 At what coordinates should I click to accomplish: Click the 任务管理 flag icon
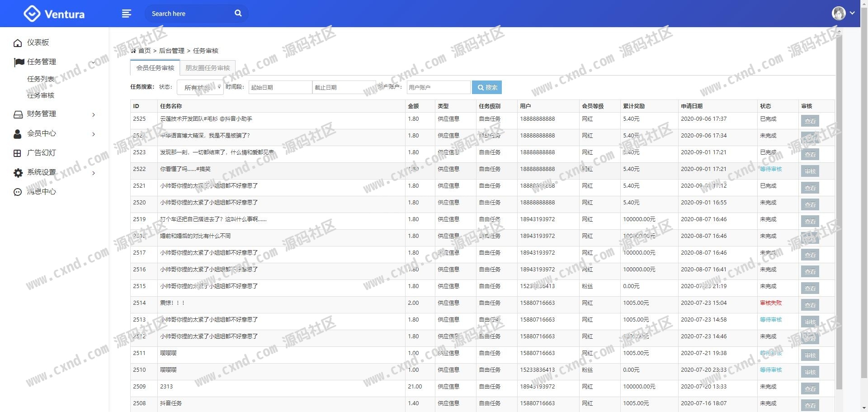click(19, 62)
